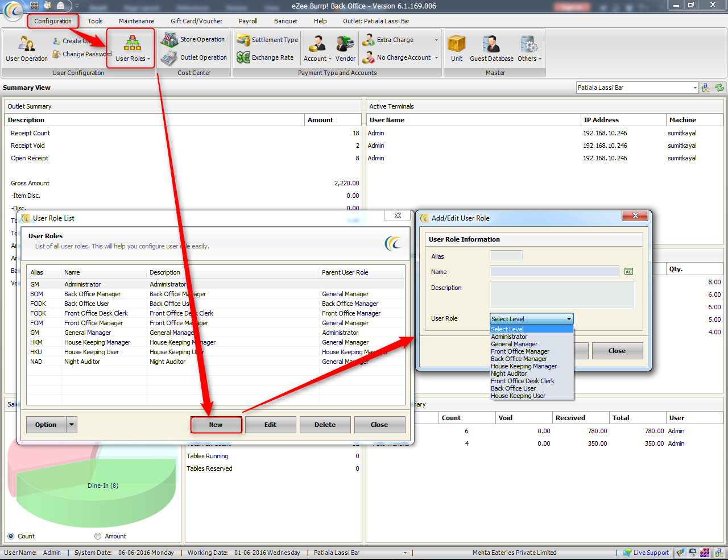Open Unit master in the ribbon
The image size is (728, 560).
click(457, 49)
